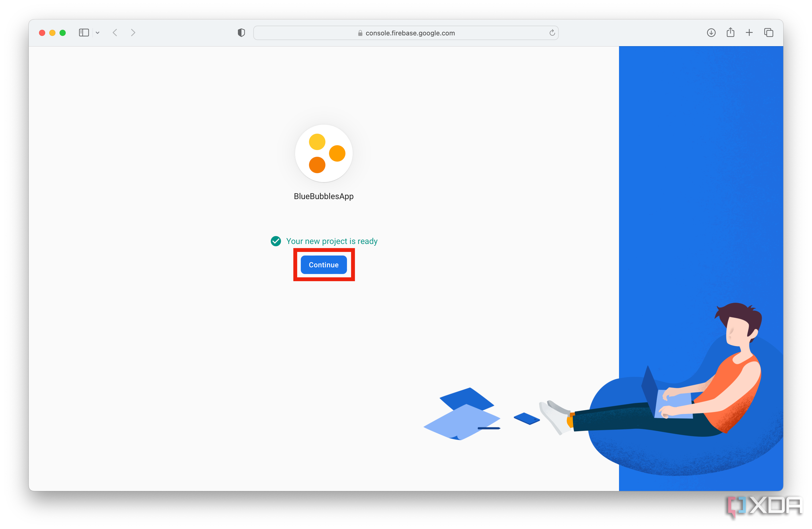Click the BlueBubblesApp project logo circle
The width and height of the screenshot is (812, 529).
pos(323,153)
